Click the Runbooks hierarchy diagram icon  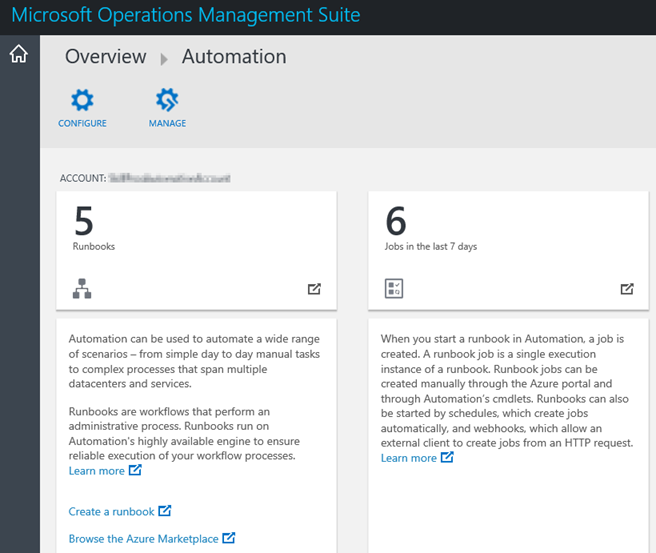(x=82, y=289)
